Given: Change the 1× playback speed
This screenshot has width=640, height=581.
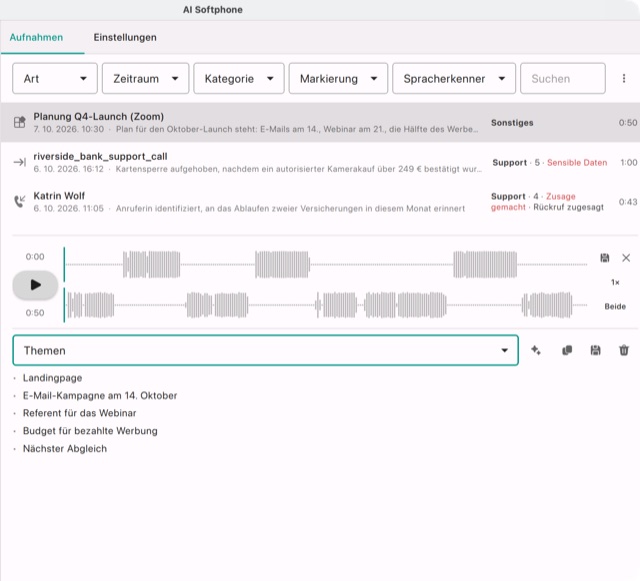Looking at the screenshot, I should [615, 282].
